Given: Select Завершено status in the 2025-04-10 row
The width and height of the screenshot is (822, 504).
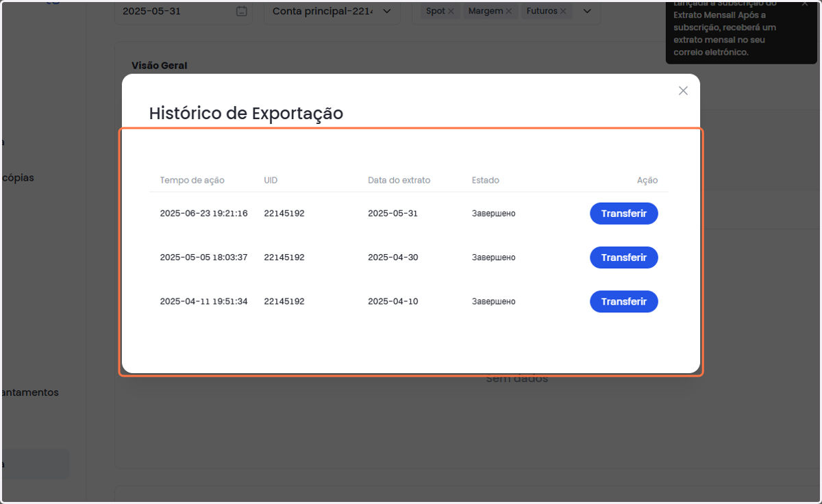Looking at the screenshot, I should [494, 301].
